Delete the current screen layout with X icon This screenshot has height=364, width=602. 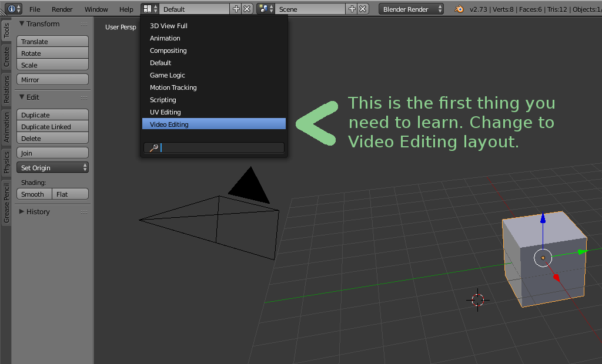point(248,9)
